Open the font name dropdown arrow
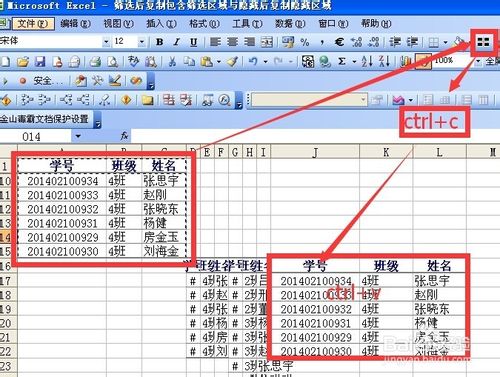Image resolution: width=500 pixels, height=377 pixels. click(x=106, y=42)
